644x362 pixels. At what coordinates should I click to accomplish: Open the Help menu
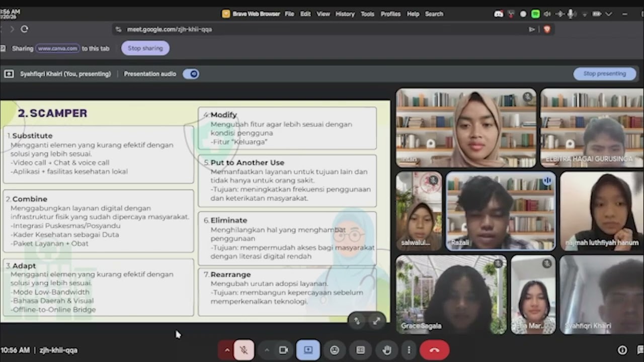pos(413,14)
